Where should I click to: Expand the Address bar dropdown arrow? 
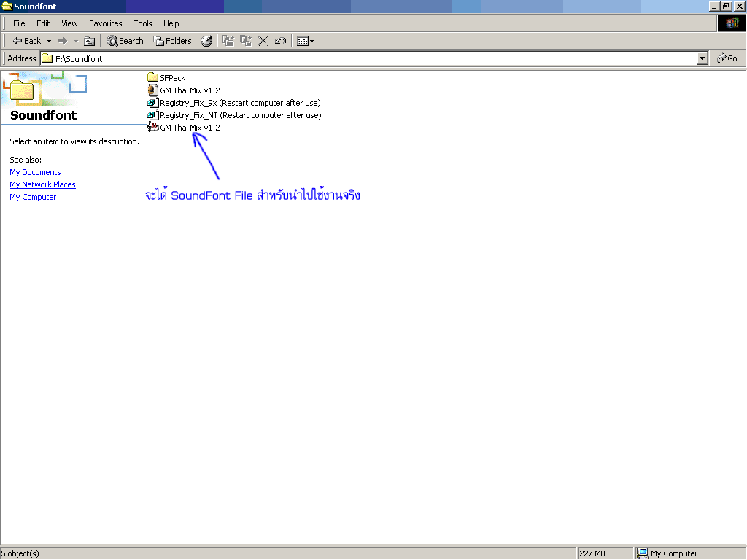(x=703, y=58)
